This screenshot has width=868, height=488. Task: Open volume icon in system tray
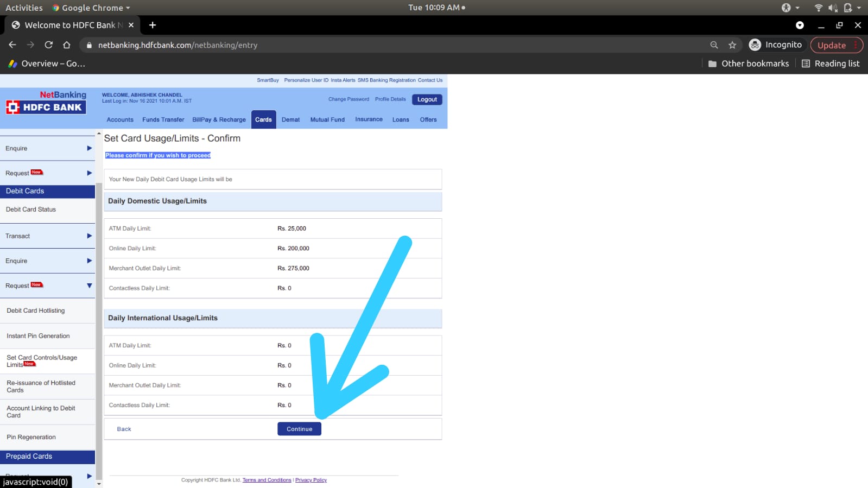click(x=833, y=8)
